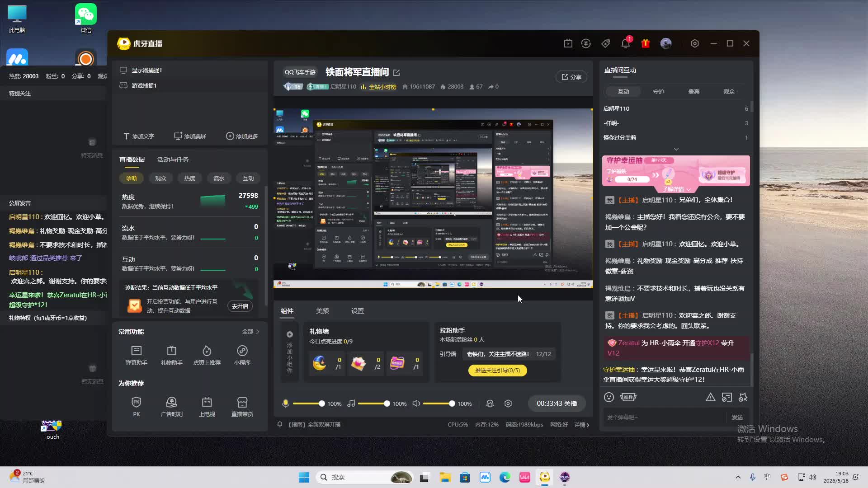
Task: Open the chat popout window icon
Action: pyautogui.click(x=727, y=397)
